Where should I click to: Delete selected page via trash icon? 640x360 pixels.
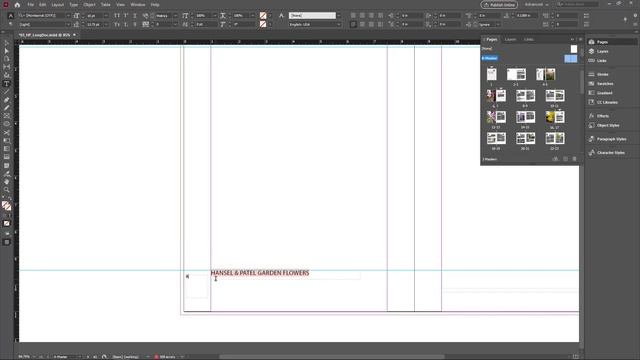coord(574,159)
